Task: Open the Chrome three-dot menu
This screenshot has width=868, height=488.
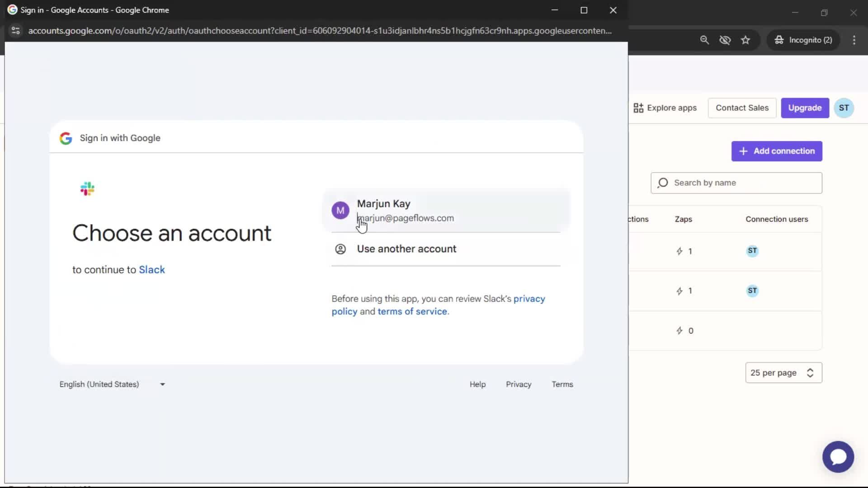Action: click(x=854, y=40)
